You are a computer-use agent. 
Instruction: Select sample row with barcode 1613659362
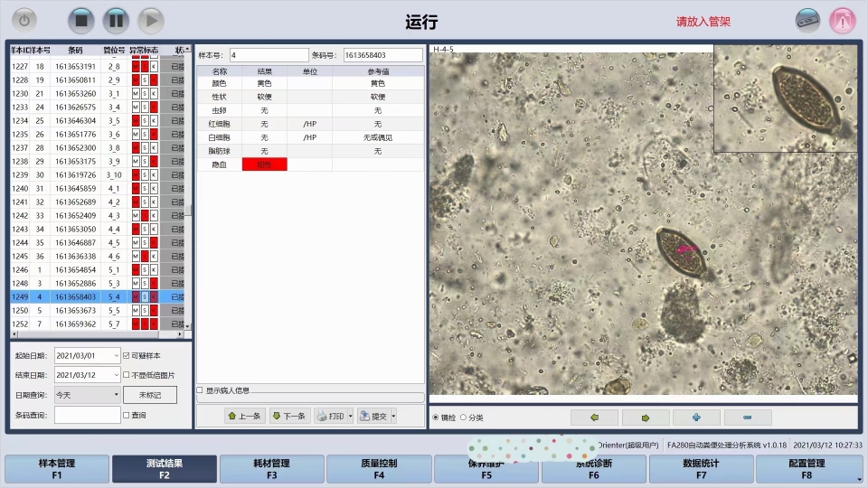pyautogui.click(x=98, y=324)
